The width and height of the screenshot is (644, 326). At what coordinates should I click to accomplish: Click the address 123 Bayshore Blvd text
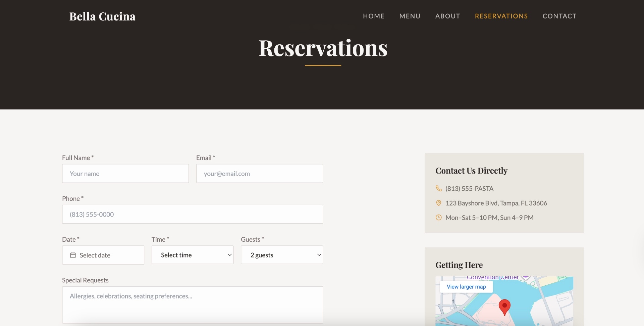(x=496, y=203)
